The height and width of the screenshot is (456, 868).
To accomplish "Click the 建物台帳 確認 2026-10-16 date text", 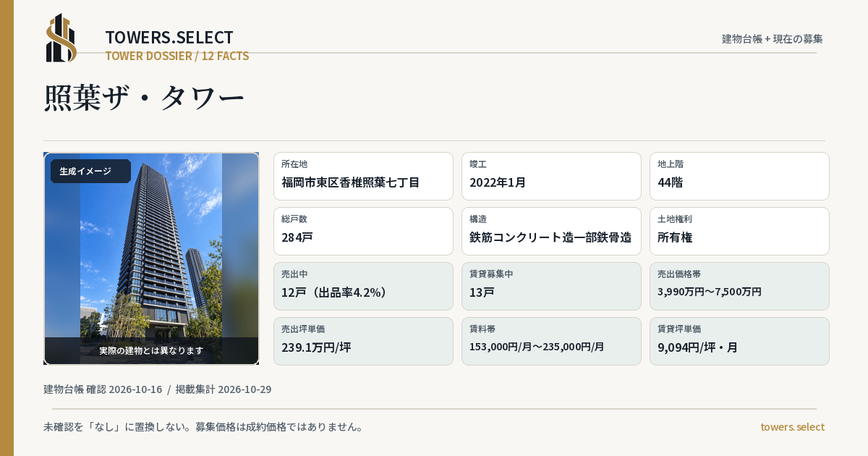I will [x=103, y=389].
